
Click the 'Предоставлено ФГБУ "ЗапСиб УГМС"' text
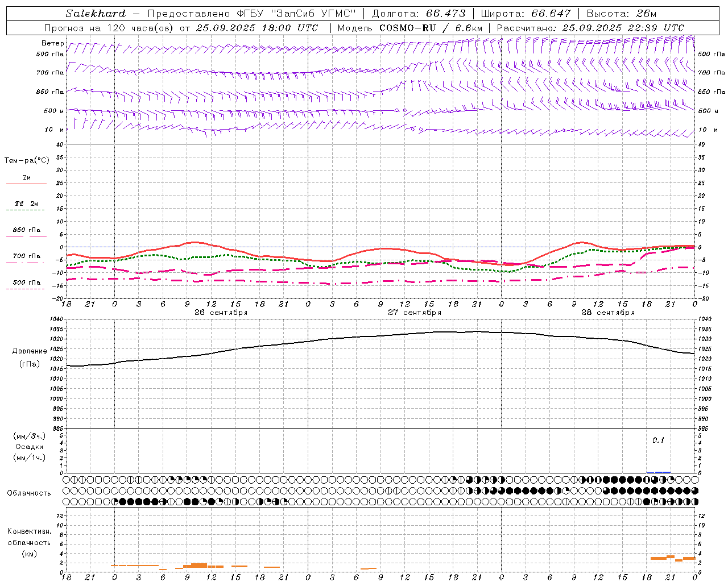[251, 14]
